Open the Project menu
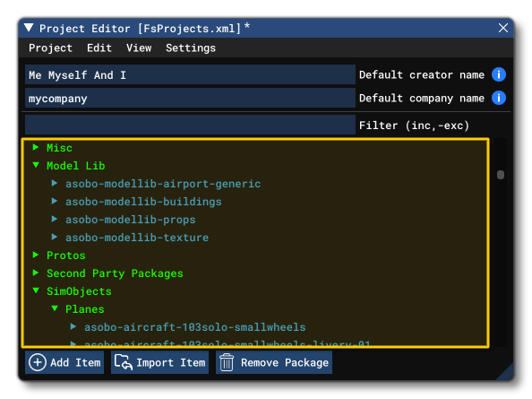This screenshot has height=399, width=532. coord(50,48)
